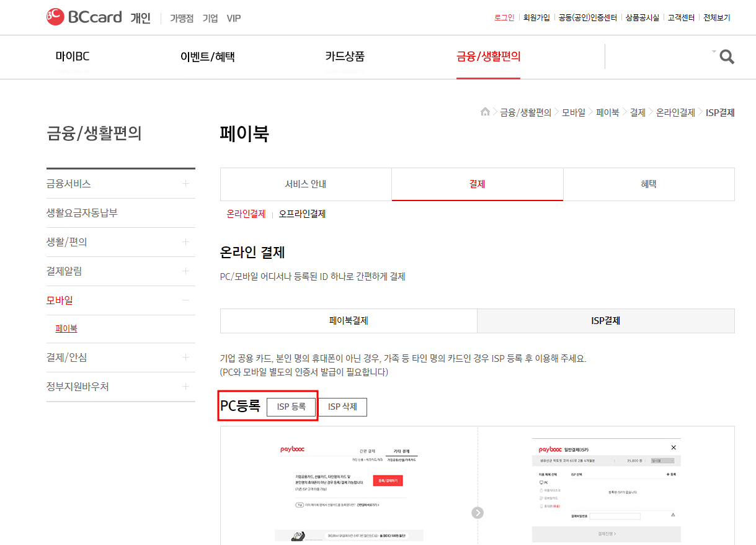
Task: Click the ISP 등록 button
Action: coord(291,407)
